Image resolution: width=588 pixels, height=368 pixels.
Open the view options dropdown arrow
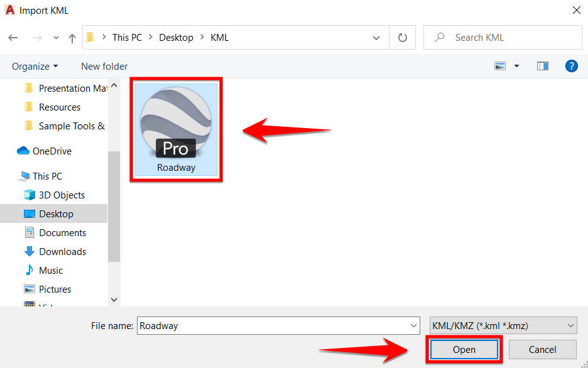(517, 66)
